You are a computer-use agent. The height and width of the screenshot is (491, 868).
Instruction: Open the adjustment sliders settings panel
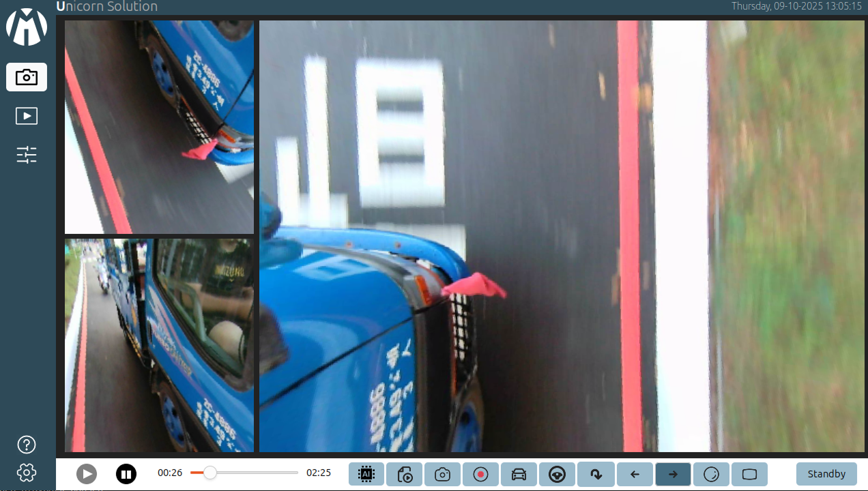[27, 155]
